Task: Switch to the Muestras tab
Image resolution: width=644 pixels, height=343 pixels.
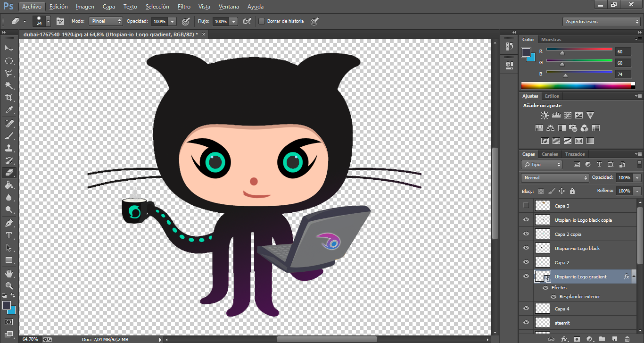Action: point(551,40)
